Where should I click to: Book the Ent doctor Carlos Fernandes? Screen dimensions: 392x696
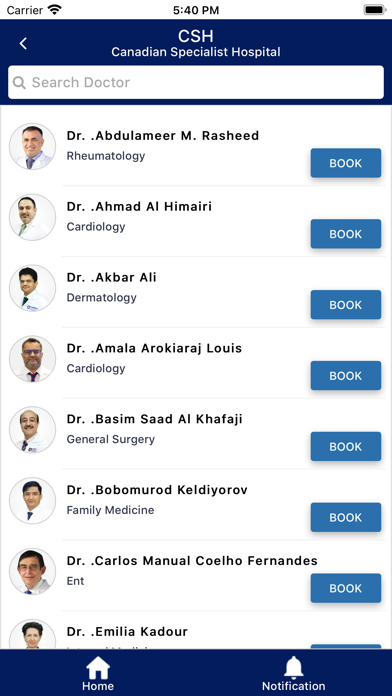(x=346, y=588)
